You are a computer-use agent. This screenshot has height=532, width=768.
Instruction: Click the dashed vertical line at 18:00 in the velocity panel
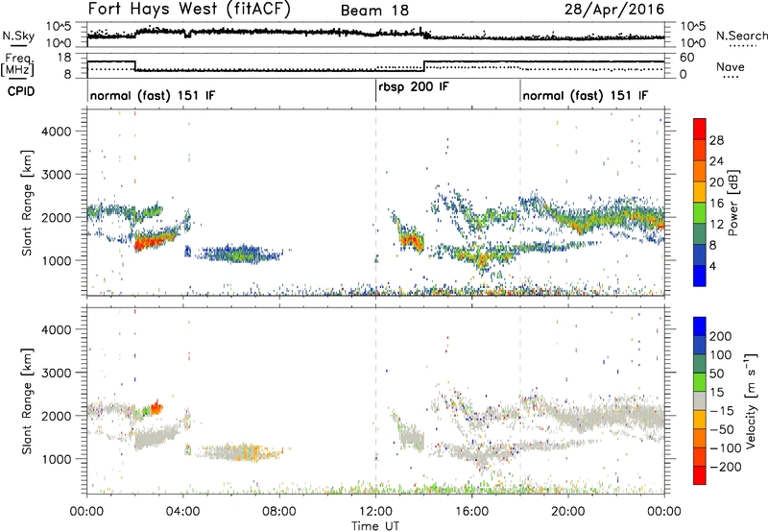point(520,401)
